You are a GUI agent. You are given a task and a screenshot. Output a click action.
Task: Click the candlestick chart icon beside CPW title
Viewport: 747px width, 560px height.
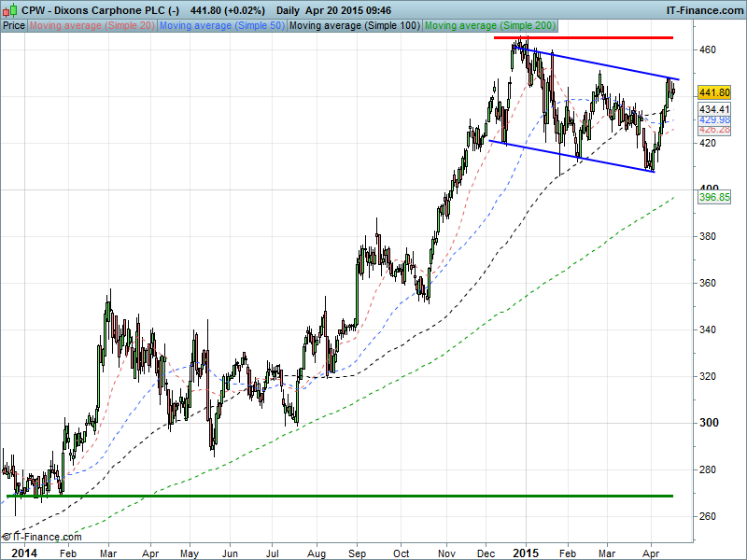pyautogui.click(x=10, y=9)
